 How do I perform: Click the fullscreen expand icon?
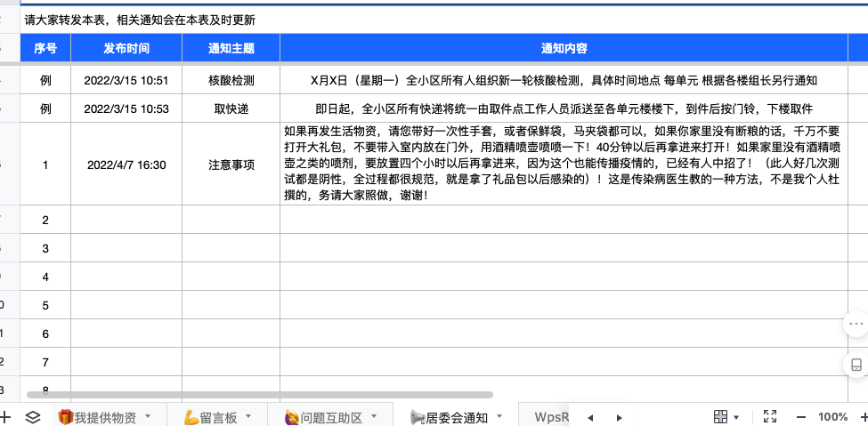pos(771,416)
